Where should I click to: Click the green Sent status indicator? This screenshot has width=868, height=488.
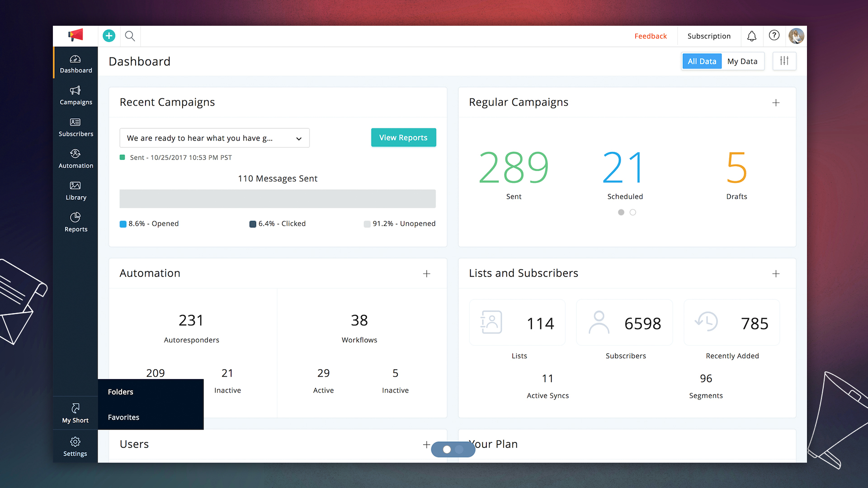click(122, 157)
